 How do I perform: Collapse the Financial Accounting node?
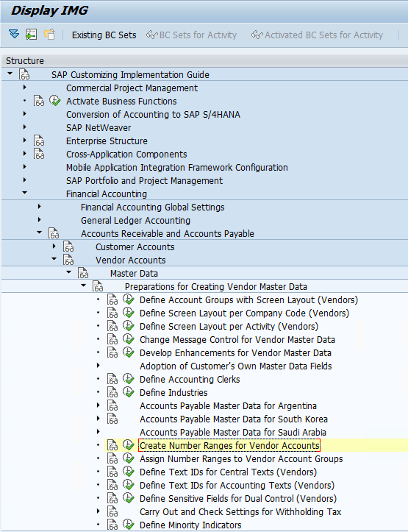[24, 193]
